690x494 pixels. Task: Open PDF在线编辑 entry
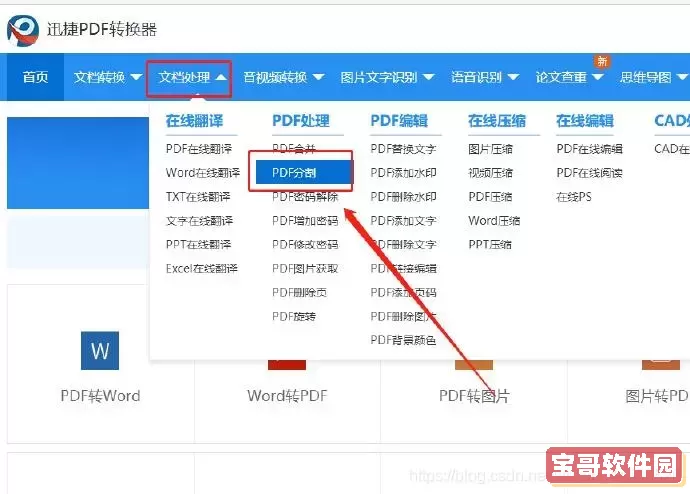[x=589, y=149]
